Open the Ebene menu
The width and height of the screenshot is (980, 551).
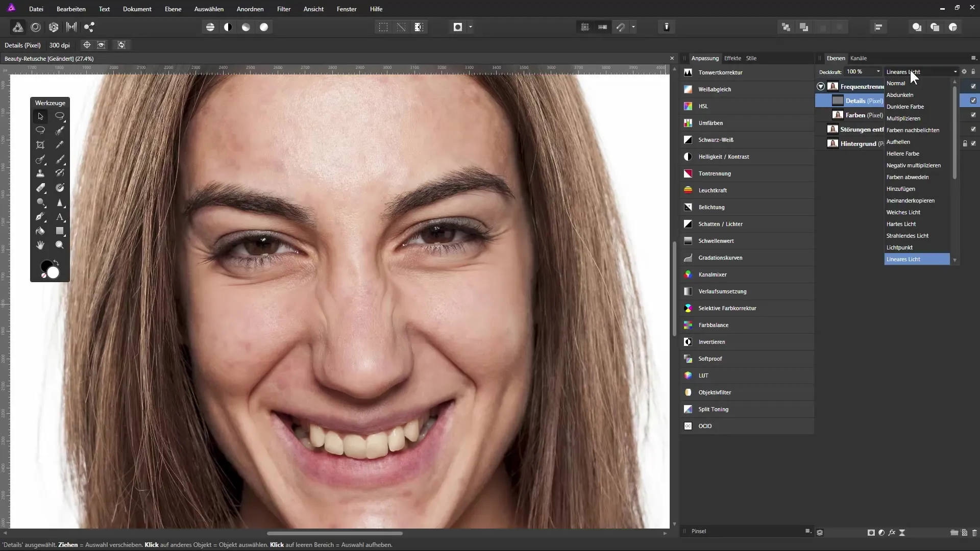[x=173, y=9]
